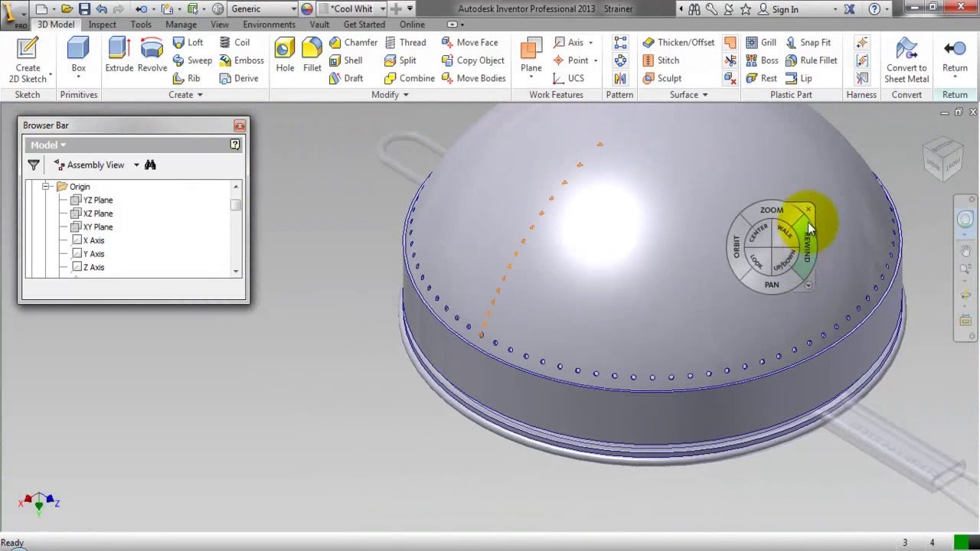Select the Sculpt tool
Image resolution: width=980 pixels, height=551 pixels.
pyautogui.click(x=662, y=78)
